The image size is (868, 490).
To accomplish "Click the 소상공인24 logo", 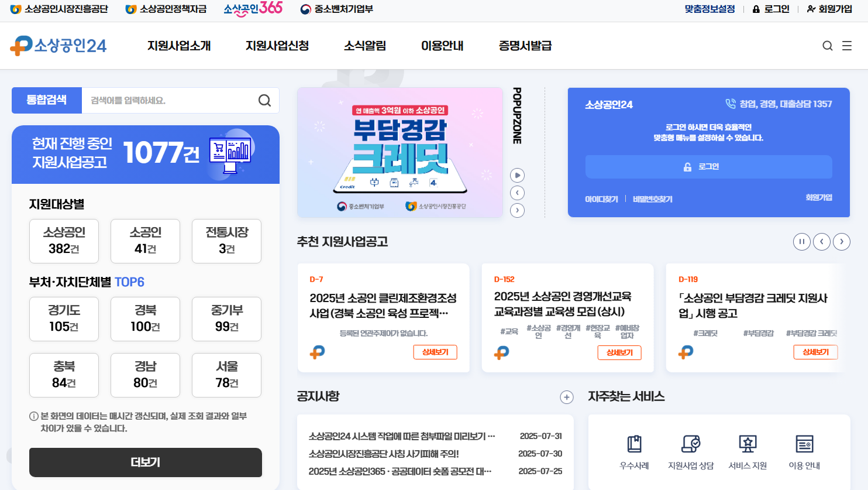I will [x=58, y=46].
